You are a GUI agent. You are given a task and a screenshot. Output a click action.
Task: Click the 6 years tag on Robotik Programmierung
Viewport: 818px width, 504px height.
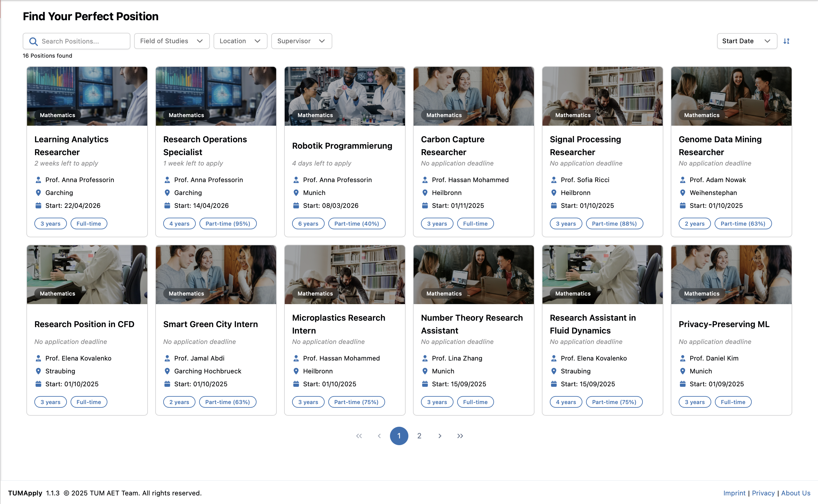308,223
